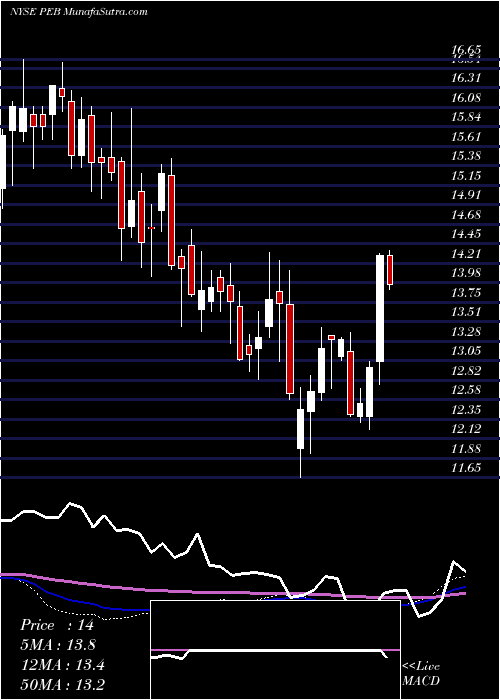Select the 15.38 price axis label
This screenshot has height=700, width=500.
[466, 156]
